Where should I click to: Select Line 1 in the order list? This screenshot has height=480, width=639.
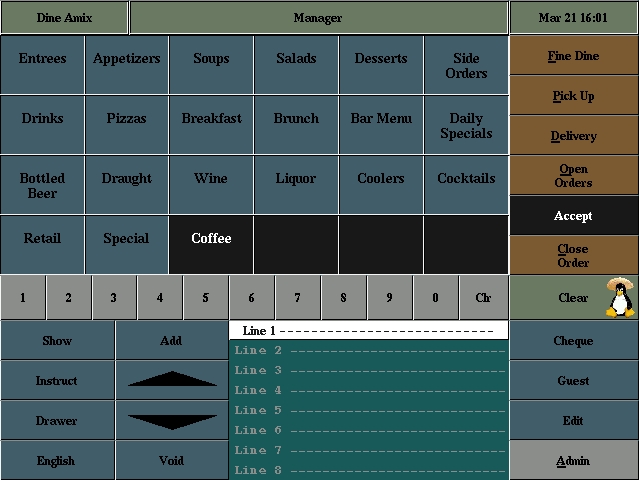(x=369, y=330)
